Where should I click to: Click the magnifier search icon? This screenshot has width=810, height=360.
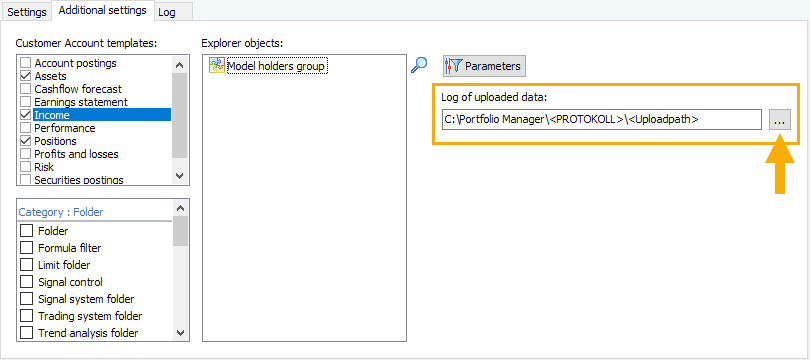click(x=419, y=65)
